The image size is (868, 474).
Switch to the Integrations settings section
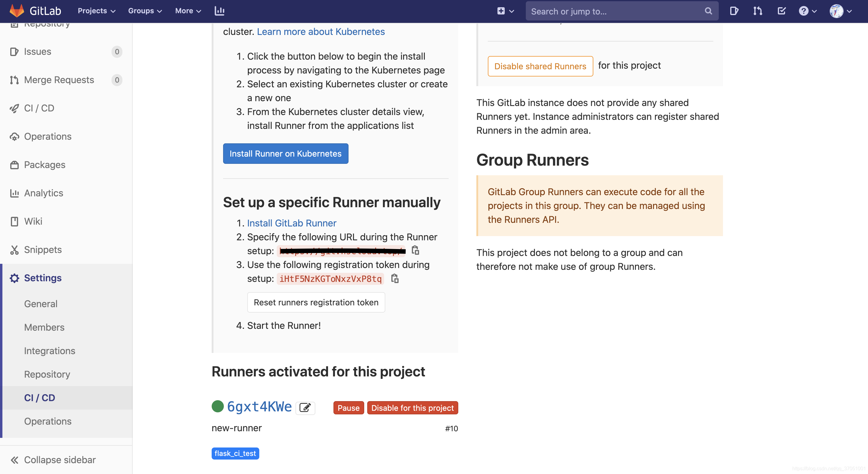[49, 351]
